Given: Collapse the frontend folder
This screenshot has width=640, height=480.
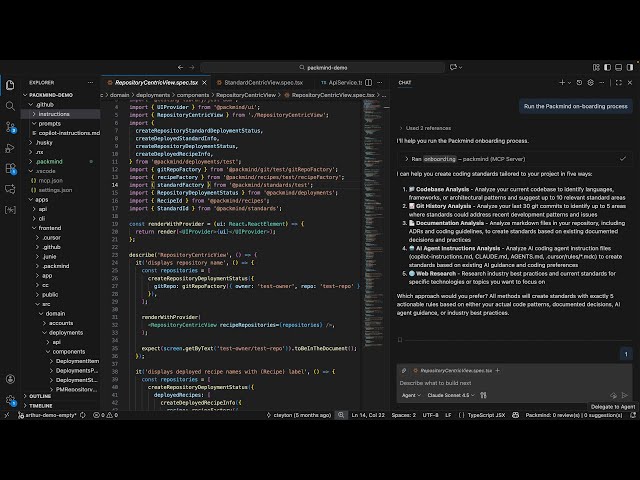Looking at the screenshot, I should tap(61, 228).
